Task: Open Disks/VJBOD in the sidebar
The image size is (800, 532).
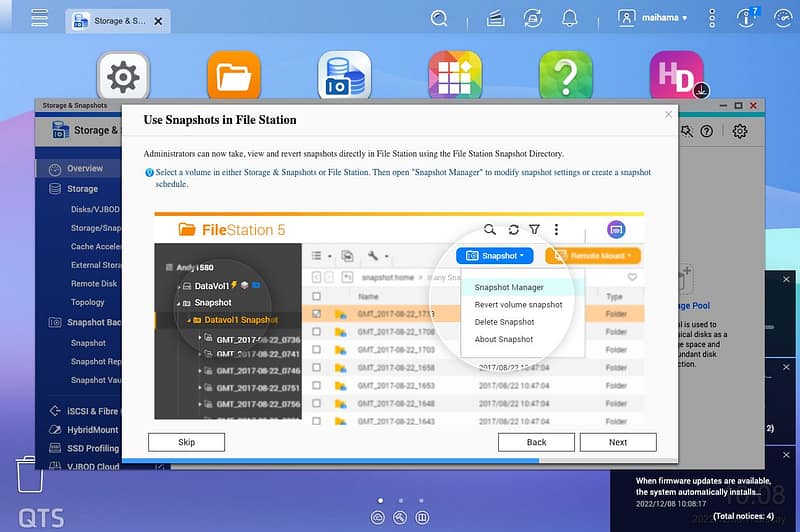Action: coord(95,209)
